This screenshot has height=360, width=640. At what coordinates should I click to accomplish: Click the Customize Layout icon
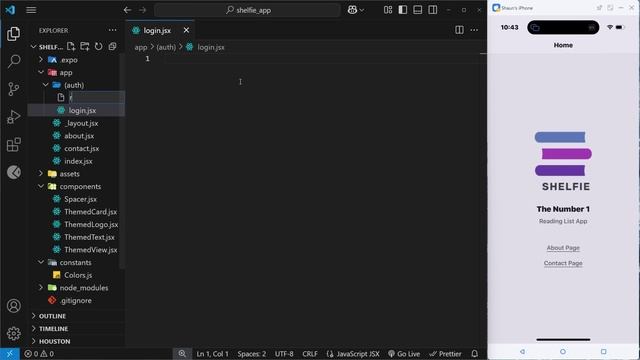tap(388, 10)
